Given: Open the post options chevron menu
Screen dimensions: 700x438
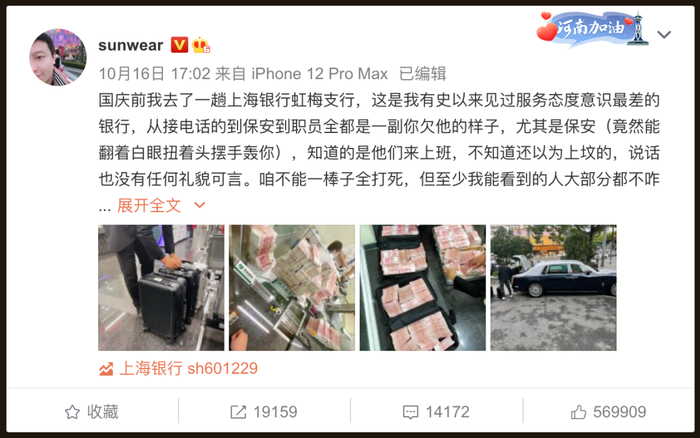Looking at the screenshot, I should 664,34.
